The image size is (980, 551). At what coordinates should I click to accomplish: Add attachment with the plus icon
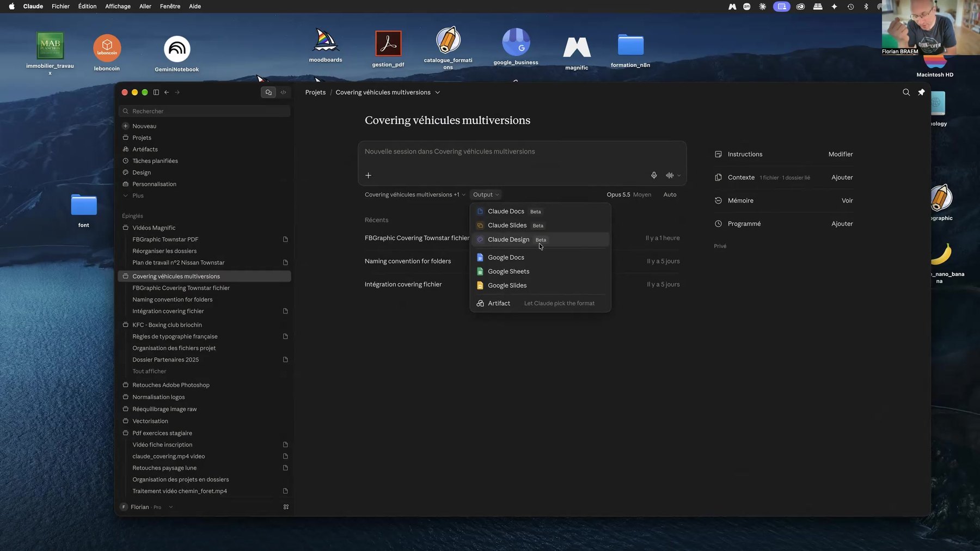pos(369,175)
